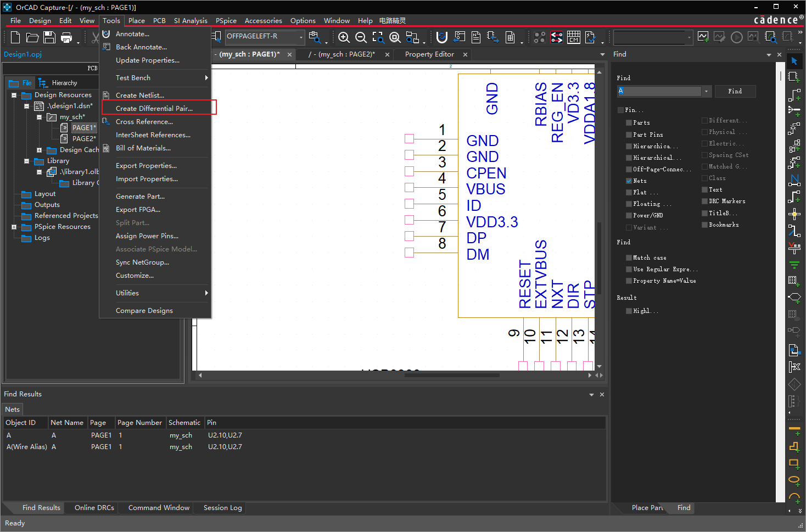806x532 pixels.
Task: Click the red-outlined arrows toolbar icon
Action: (x=557, y=37)
